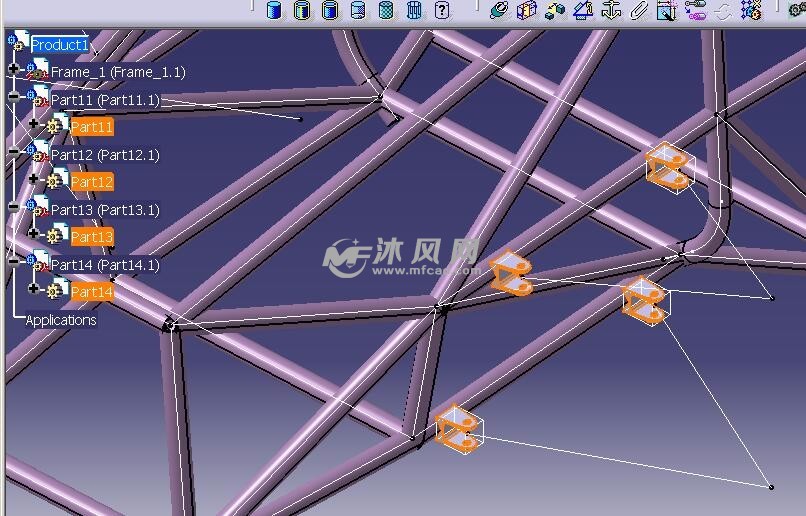This screenshot has height=516, width=806.
Task: Click the Reuse Pattern icon
Action: pyautogui.click(x=751, y=10)
